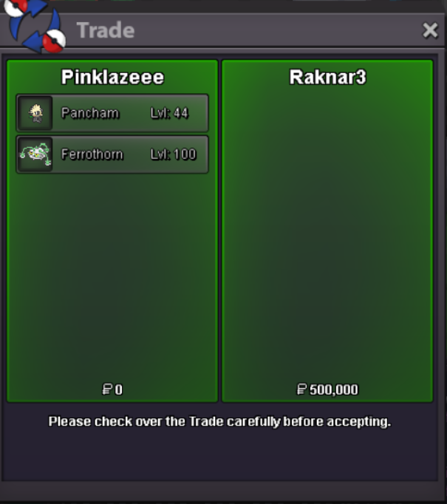
Task: Click the 'Please check over the Trade' message
Action: (219, 421)
